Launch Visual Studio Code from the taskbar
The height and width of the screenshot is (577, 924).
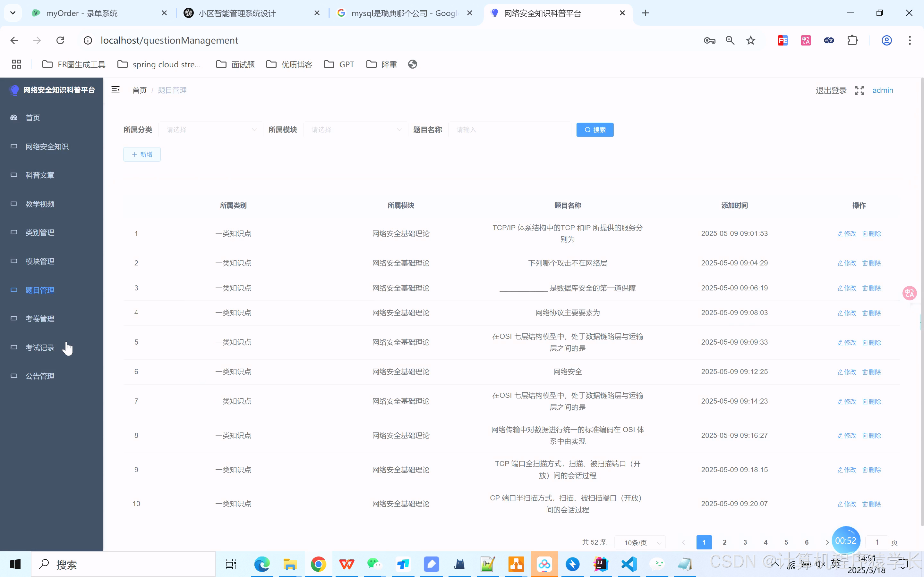(x=629, y=564)
